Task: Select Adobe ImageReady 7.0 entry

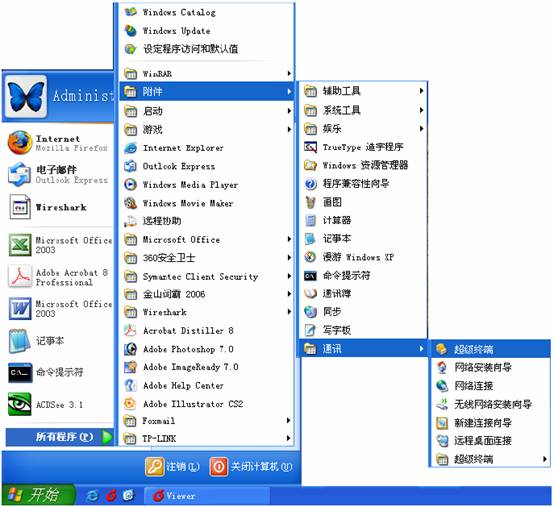Action: click(x=207, y=367)
